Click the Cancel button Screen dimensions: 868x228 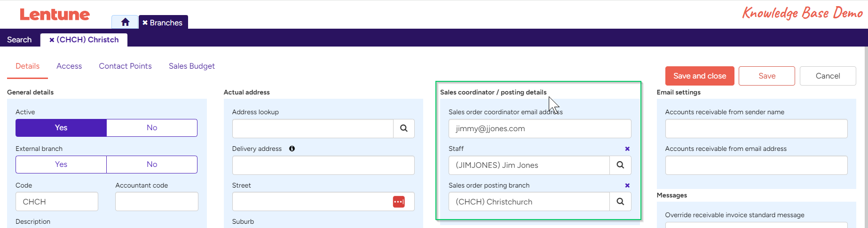pyautogui.click(x=828, y=76)
